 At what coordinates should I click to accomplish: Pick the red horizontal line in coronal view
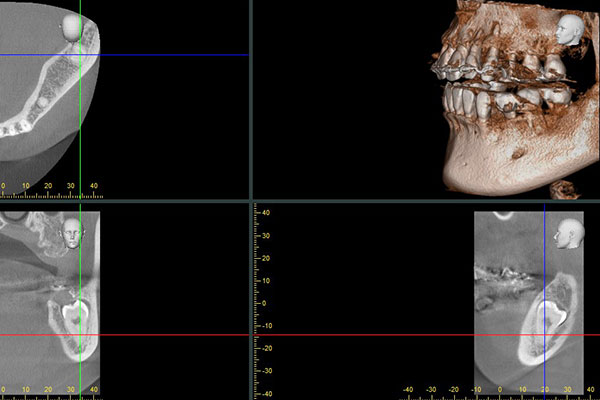tap(124, 335)
